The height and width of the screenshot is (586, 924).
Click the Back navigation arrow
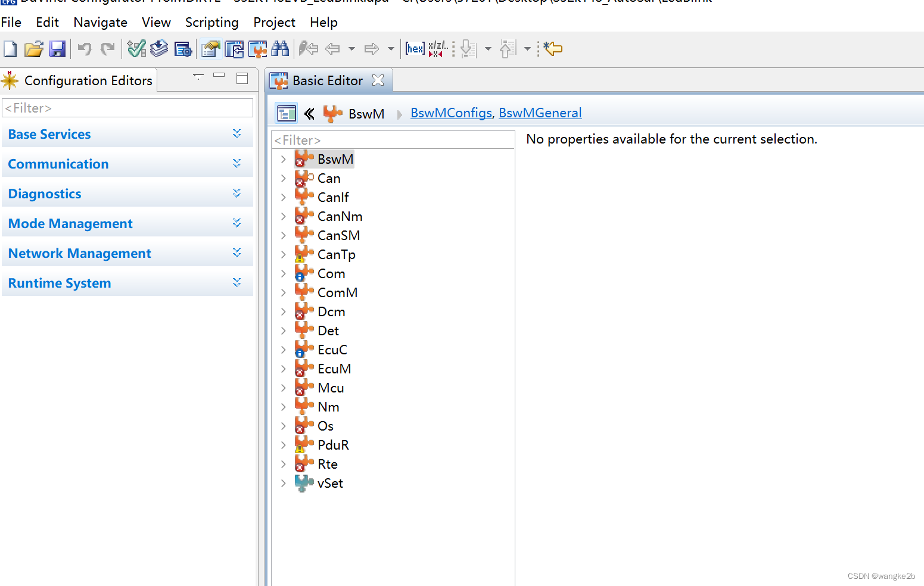tap(332, 49)
